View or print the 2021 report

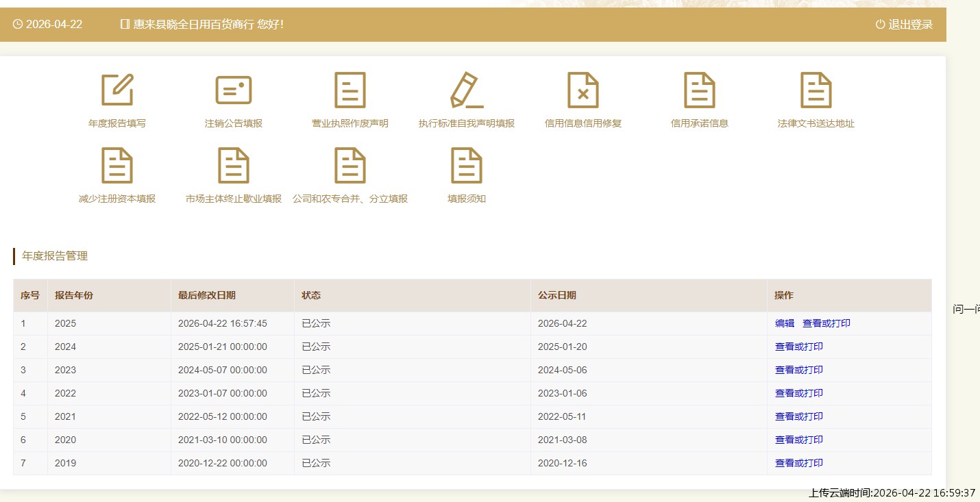pos(799,416)
